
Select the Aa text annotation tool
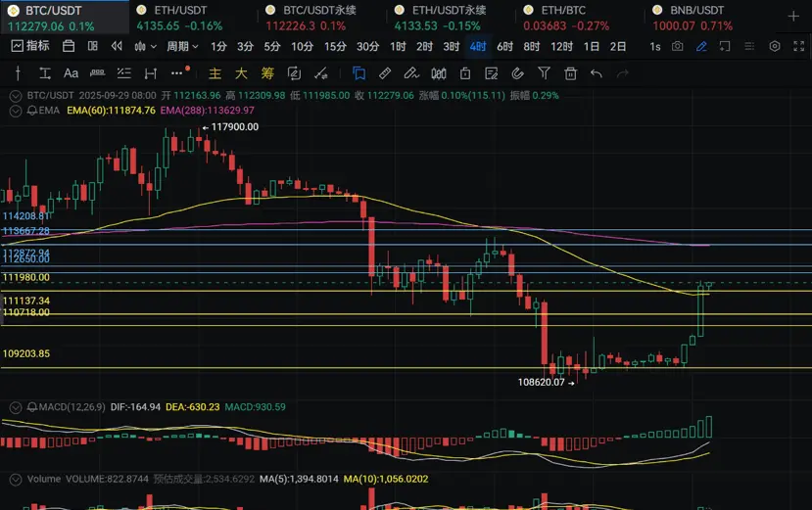pos(71,73)
